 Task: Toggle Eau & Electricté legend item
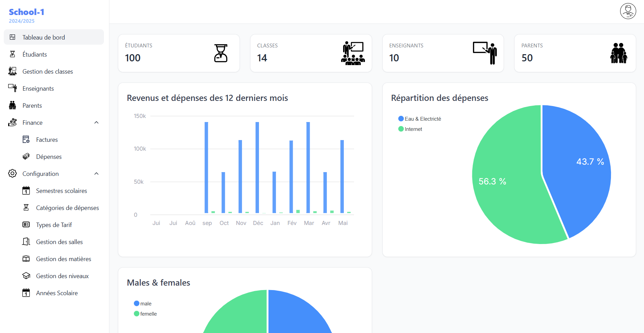click(x=419, y=119)
